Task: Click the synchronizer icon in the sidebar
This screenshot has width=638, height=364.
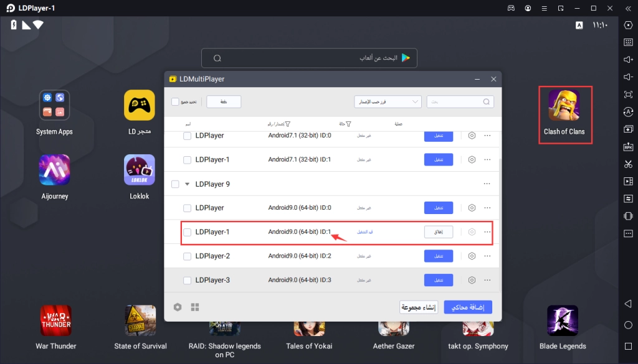Action: [x=628, y=112]
